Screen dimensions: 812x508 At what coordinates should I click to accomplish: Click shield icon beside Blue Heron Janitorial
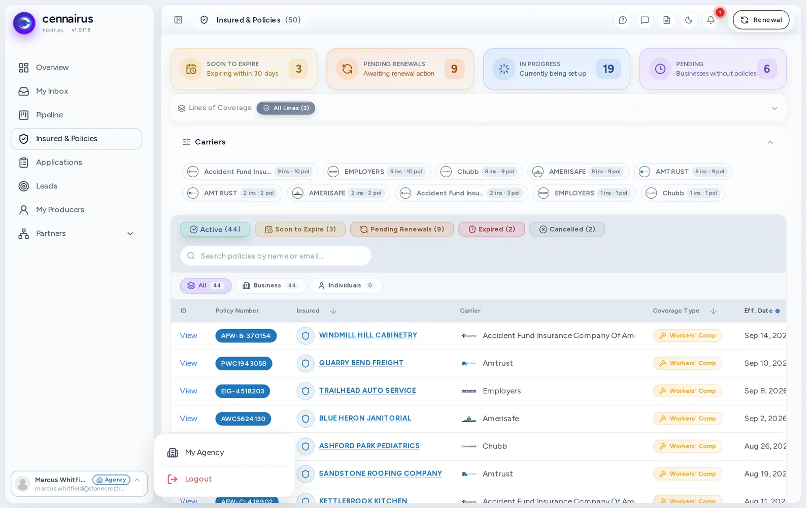(x=306, y=419)
